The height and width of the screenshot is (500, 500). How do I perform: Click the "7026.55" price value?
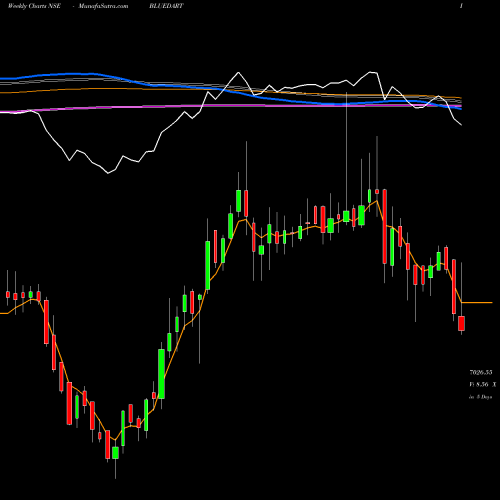[481, 372]
